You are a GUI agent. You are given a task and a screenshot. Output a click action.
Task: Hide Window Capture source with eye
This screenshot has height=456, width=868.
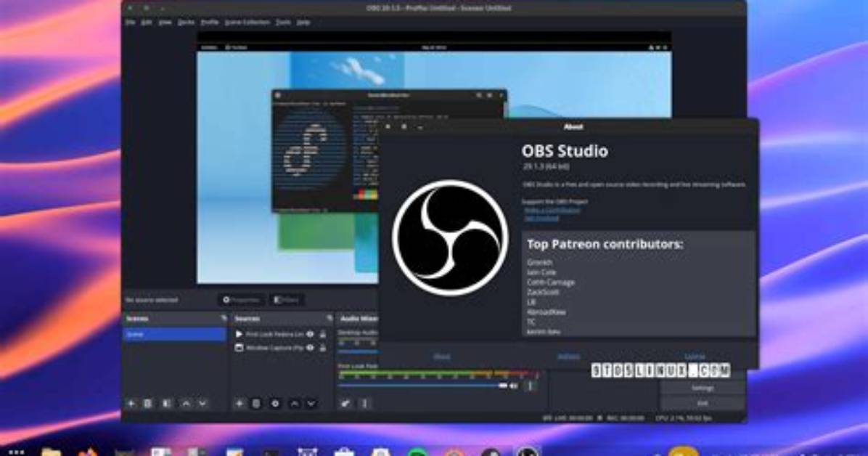coord(310,348)
